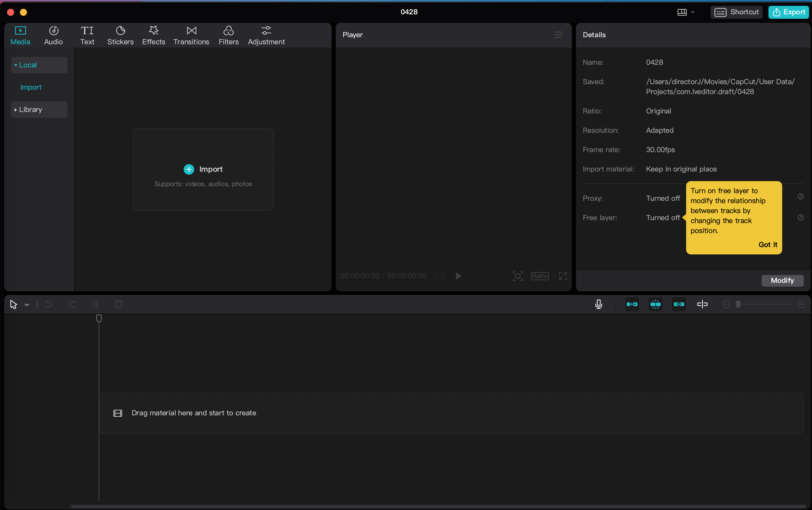Open the selection tool dropdown arrow
Image resolution: width=812 pixels, height=510 pixels.
[27, 305]
